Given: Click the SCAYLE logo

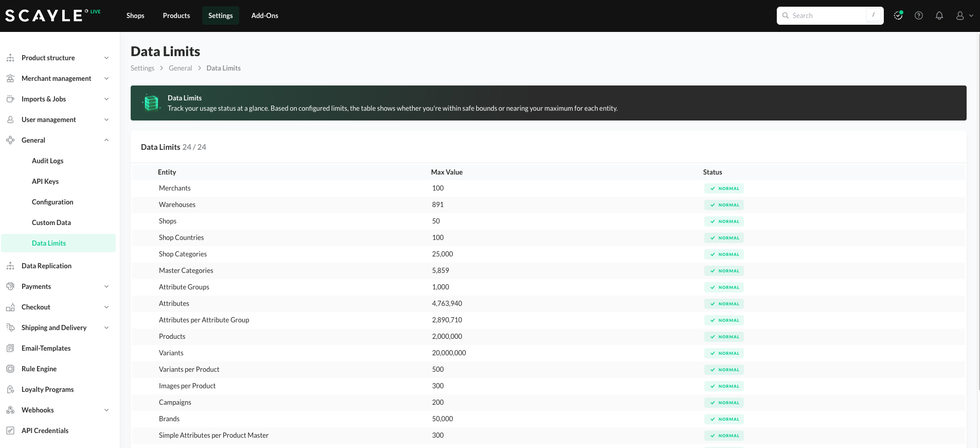Looking at the screenshot, I should (44, 15).
